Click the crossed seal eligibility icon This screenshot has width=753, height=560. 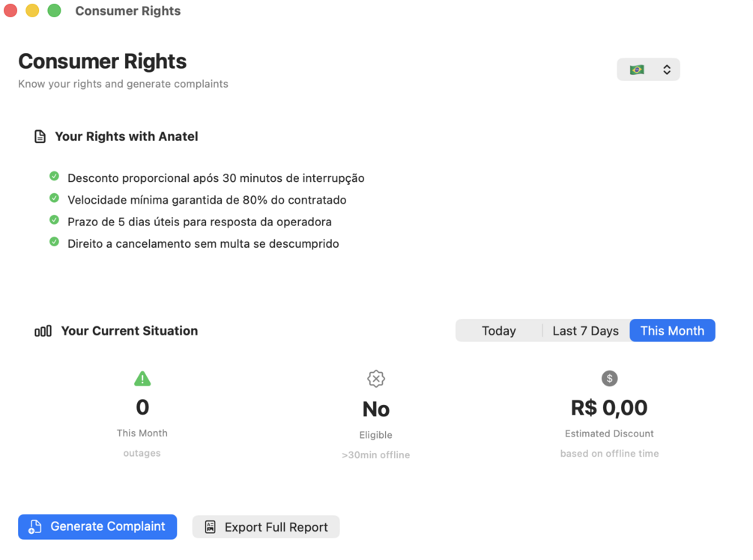click(x=376, y=379)
